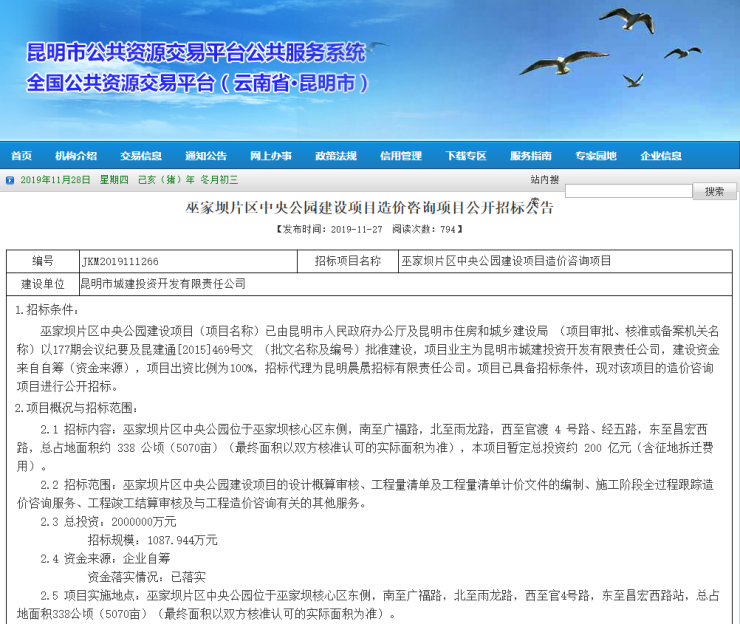This screenshot has height=624, width=740.
Task: Click the 搜索 button
Action: coord(714,191)
